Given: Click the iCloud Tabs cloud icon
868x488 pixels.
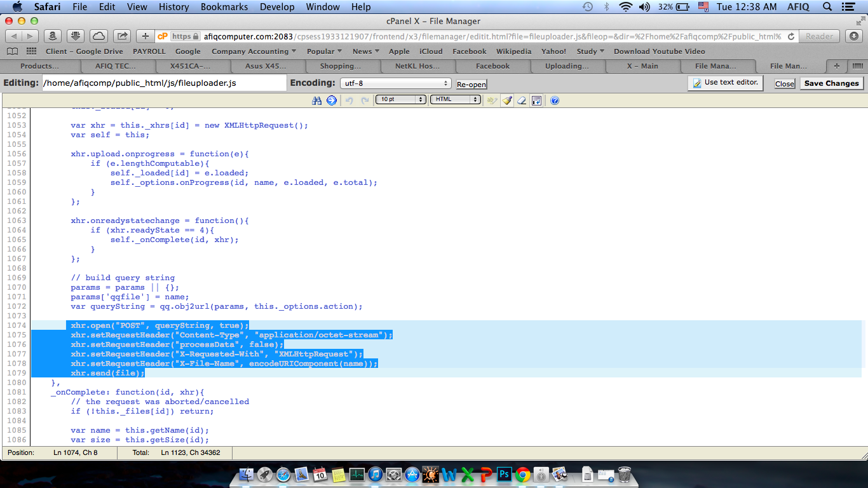Looking at the screenshot, I should (x=98, y=36).
